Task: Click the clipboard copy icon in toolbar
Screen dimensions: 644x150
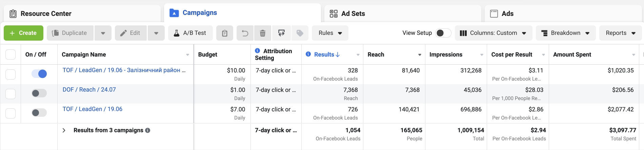Action: coord(225,33)
